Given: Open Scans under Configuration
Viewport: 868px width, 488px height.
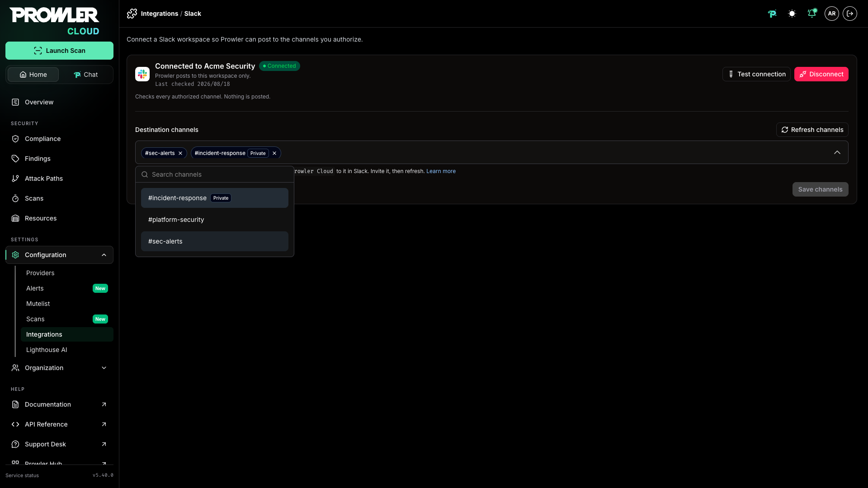Looking at the screenshot, I should coord(67,319).
